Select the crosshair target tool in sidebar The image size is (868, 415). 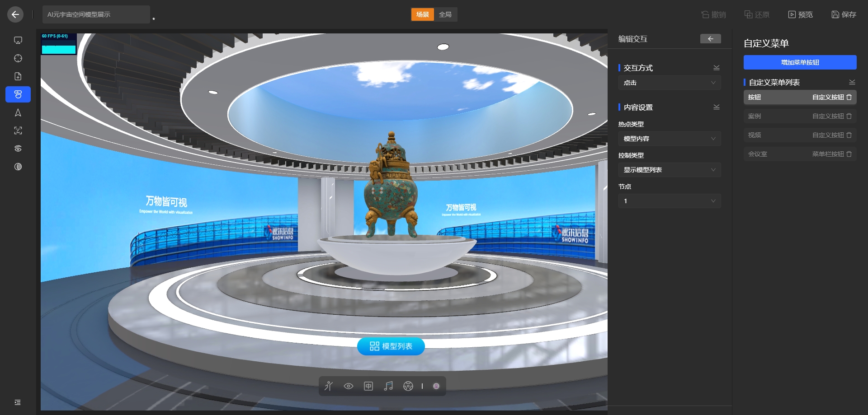coord(18,58)
